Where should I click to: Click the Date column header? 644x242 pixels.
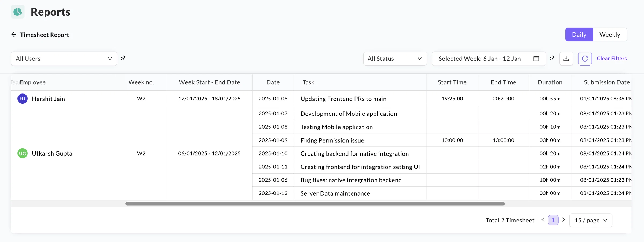[273, 82]
